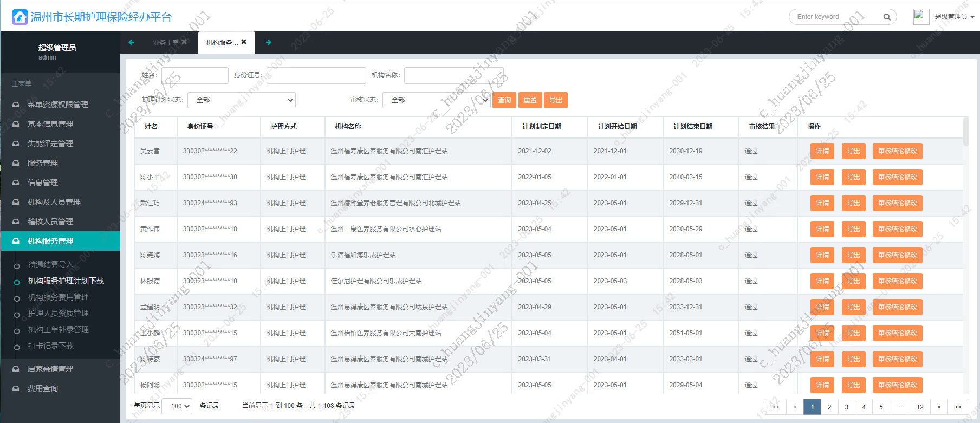Open 机构服务费用管理 submenu
Viewport: 980px width, 423px height.
(x=59, y=297)
